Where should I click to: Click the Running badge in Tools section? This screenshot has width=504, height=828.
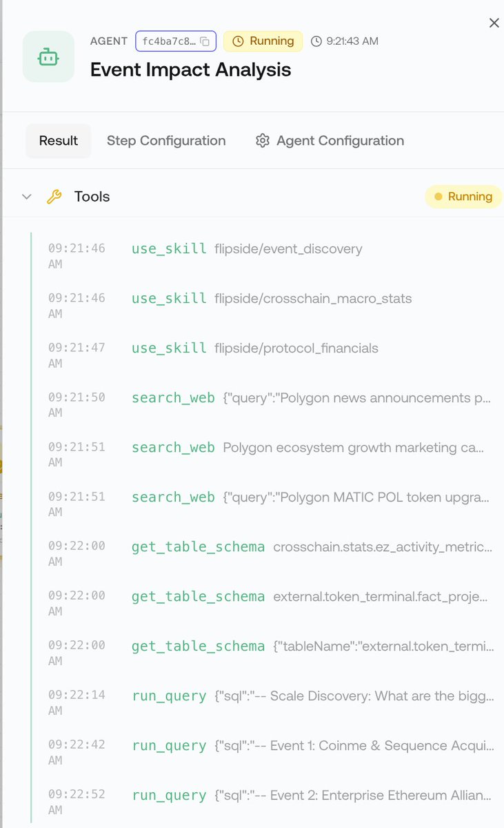pyautogui.click(x=463, y=197)
